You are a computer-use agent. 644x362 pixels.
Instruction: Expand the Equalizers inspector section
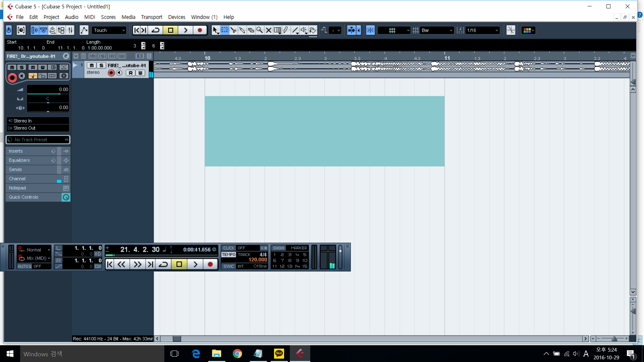click(x=19, y=160)
